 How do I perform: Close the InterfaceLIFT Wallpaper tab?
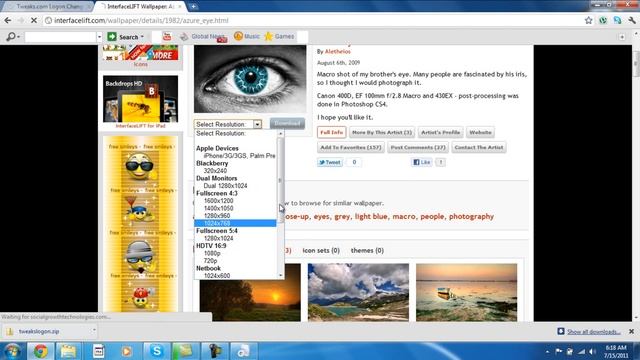(180, 7)
